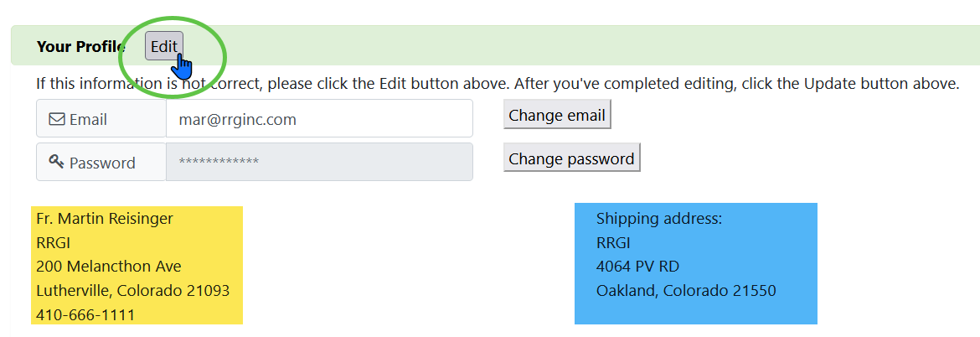
Task: Click the phone number 410-666-1111
Action: [x=85, y=315]
